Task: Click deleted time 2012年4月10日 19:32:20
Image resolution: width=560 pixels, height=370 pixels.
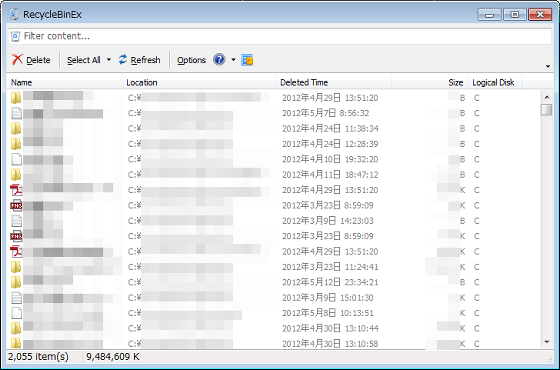Action: [330, 159]
